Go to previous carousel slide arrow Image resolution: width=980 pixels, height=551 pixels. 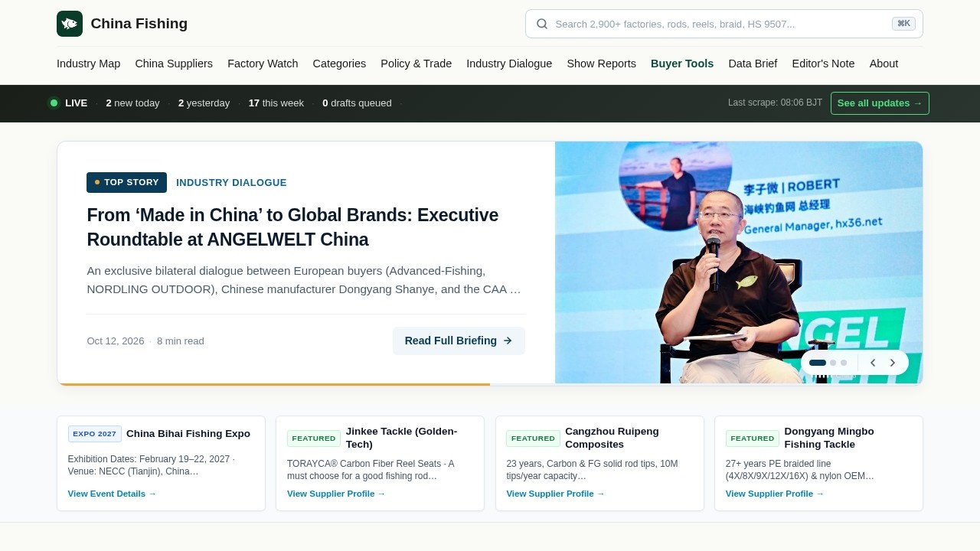tap(873, 363)
